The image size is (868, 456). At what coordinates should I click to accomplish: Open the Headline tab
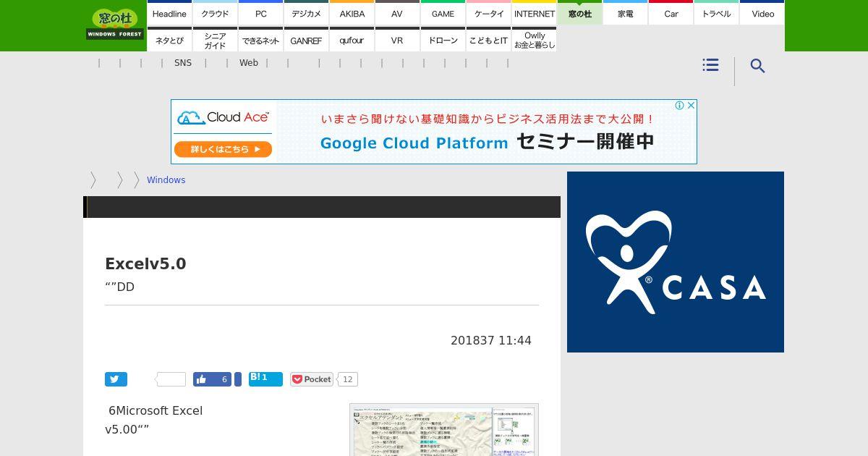click(169, 13)
